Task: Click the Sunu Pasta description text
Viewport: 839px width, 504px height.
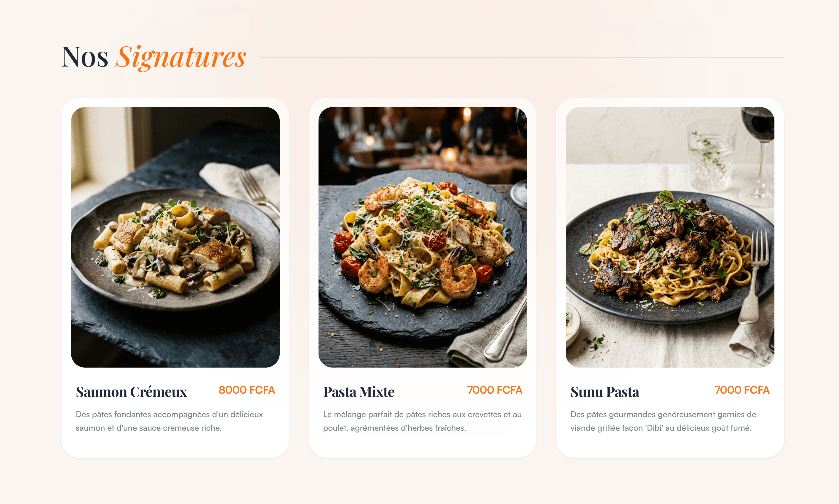Action: (663, 421)
